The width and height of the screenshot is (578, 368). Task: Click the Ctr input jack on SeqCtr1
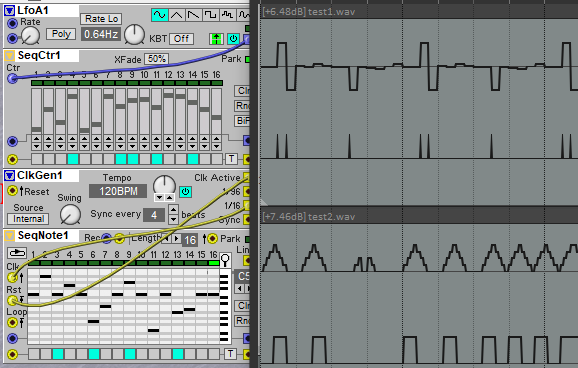tap(13, 78)
